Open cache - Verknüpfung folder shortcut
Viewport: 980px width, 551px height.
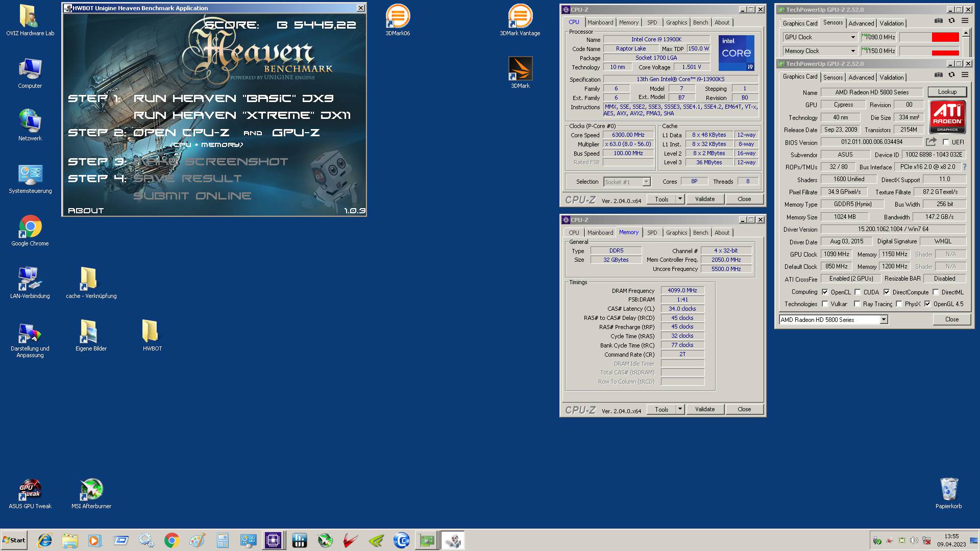pos(91,283)
